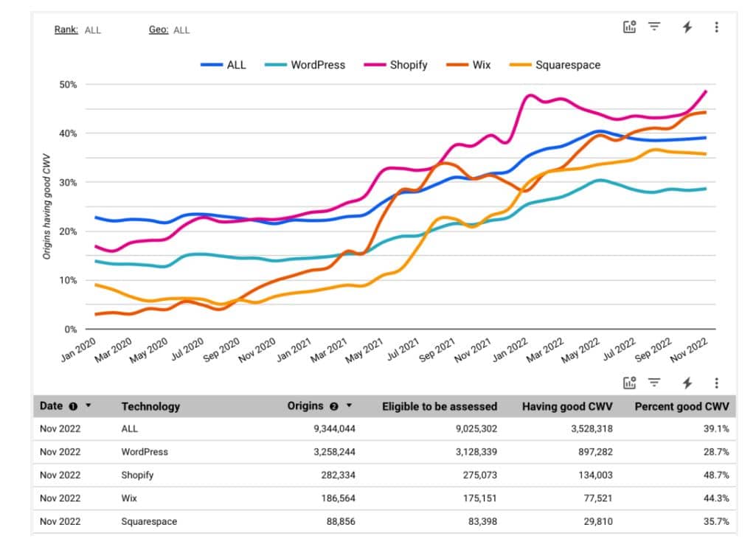This screenshot has height=547, width=756.
Task: Open three-dot menu above the data table
Action: pos(716,383)
